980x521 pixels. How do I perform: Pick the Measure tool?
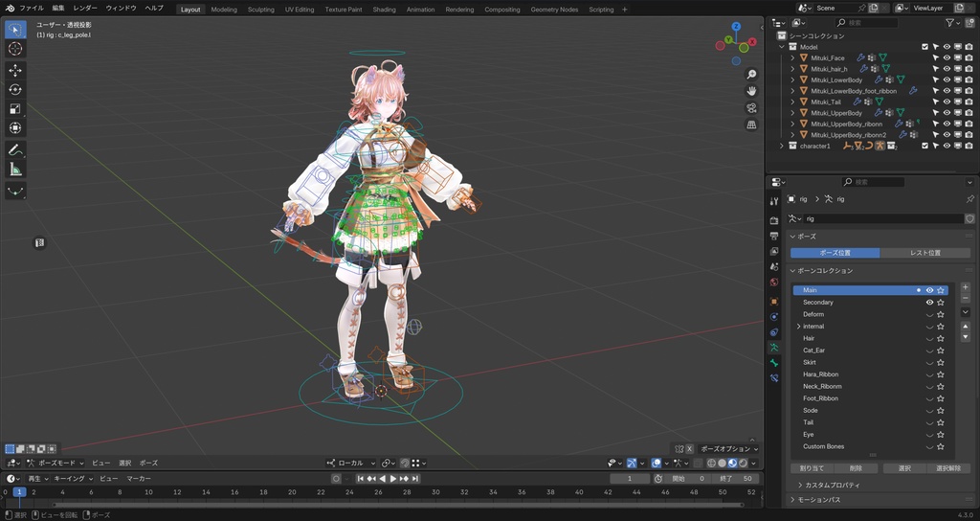[15, 170]
